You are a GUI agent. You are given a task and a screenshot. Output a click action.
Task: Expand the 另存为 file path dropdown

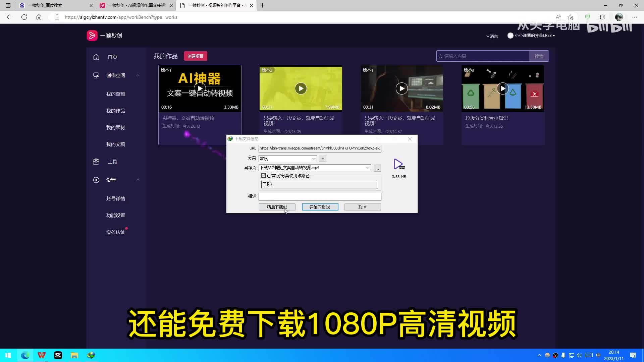tap(368, 168)
